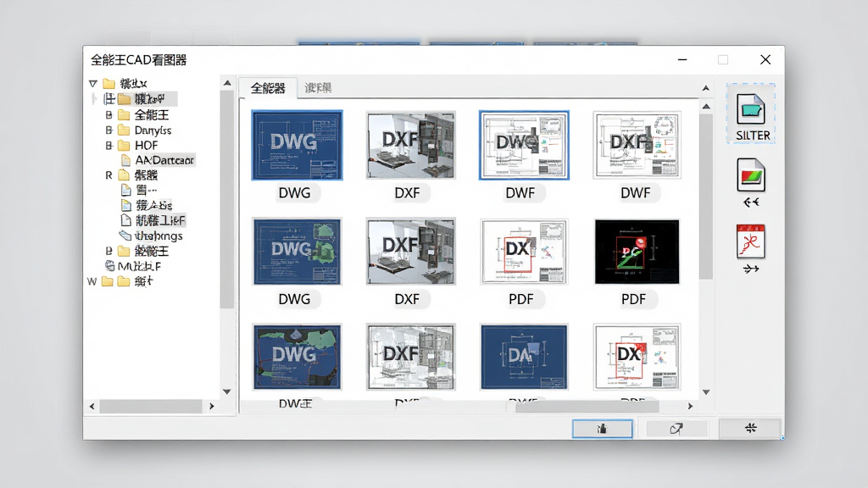The height and width of the screenshot is (488, 868).
Task: Select the Danyiss tree item
Action: pos(153,130)
